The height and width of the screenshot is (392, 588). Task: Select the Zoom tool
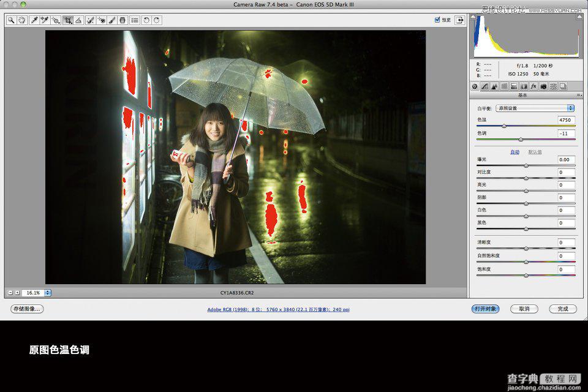click(11, 20)
